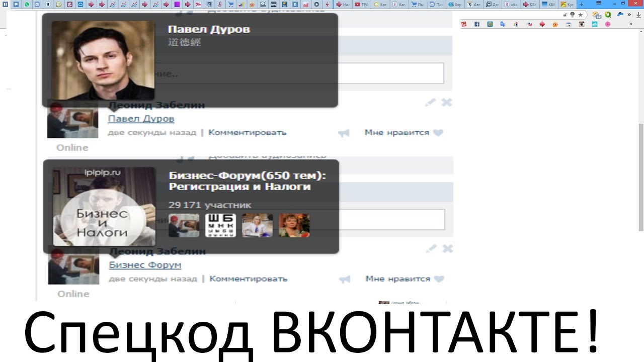Share Павел Дуров post with megaphone icon
Screen dimensions: 644x362
click(344, 133)
